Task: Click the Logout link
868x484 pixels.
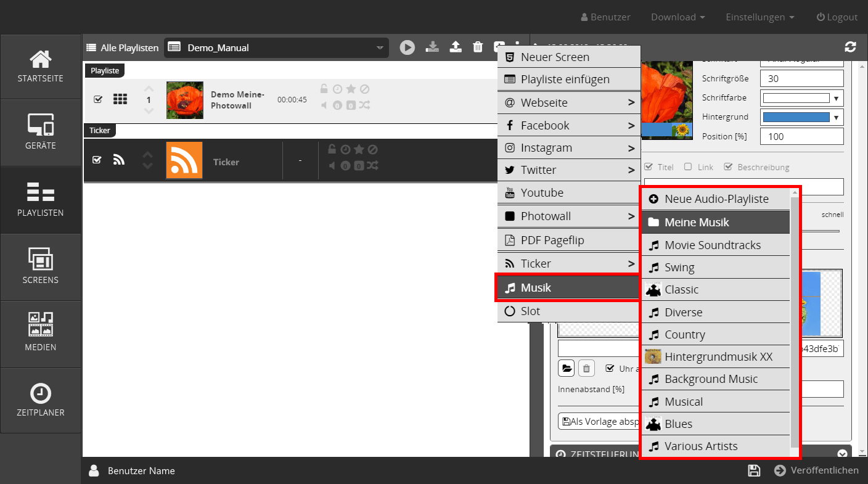Action: tap(837, 17)
